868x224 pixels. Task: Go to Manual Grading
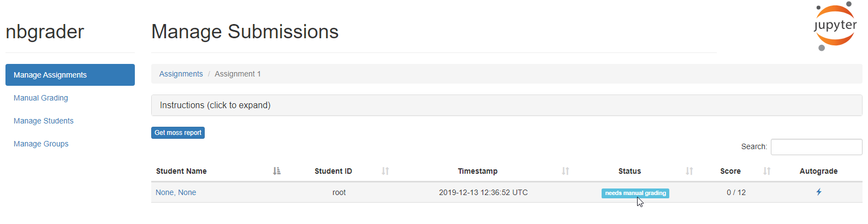[41, 98]
